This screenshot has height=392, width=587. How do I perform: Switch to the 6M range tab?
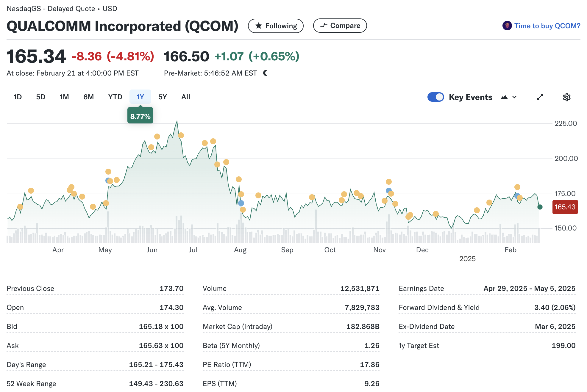point(88,97)
